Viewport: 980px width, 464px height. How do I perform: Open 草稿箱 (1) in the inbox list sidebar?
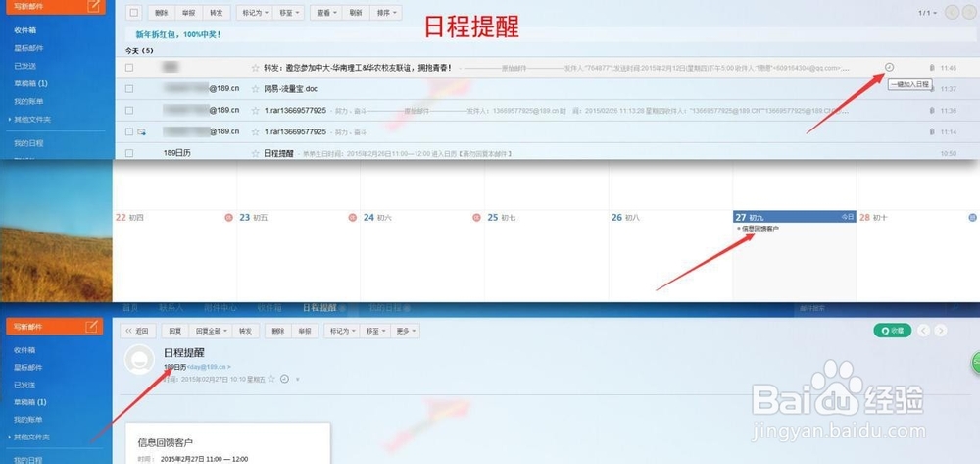(30, 83)
